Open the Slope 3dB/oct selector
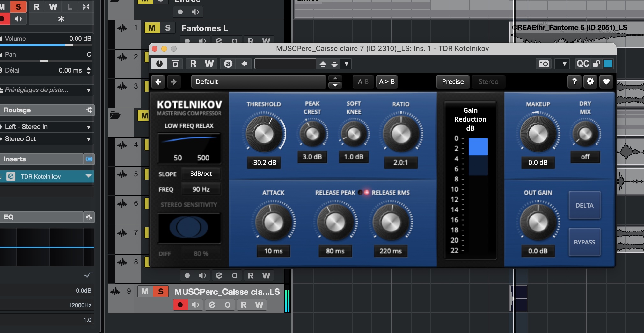The image size is (644, 333). 201,174
